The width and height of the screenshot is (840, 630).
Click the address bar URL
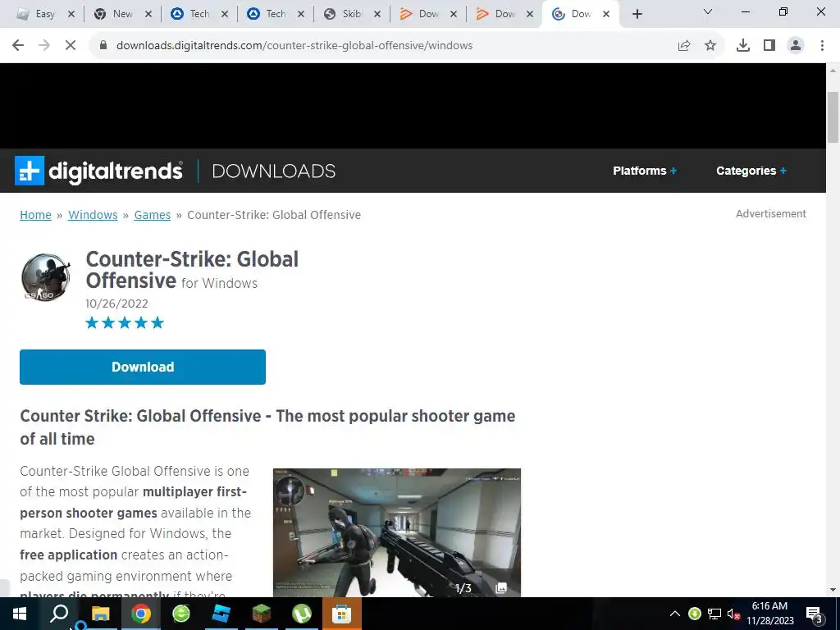[294, 46]
